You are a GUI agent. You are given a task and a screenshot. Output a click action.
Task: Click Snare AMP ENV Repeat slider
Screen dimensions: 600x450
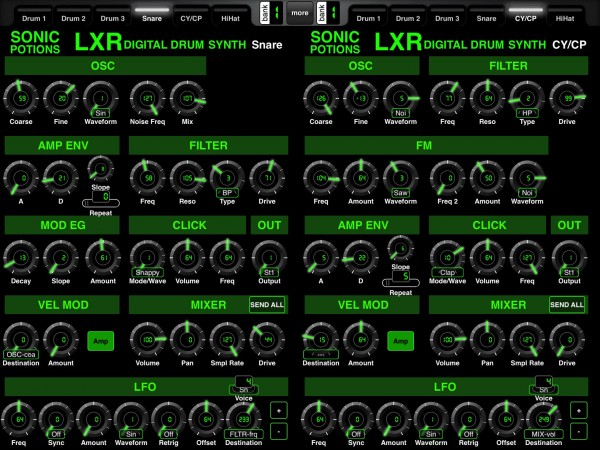[x=101, y=203]
